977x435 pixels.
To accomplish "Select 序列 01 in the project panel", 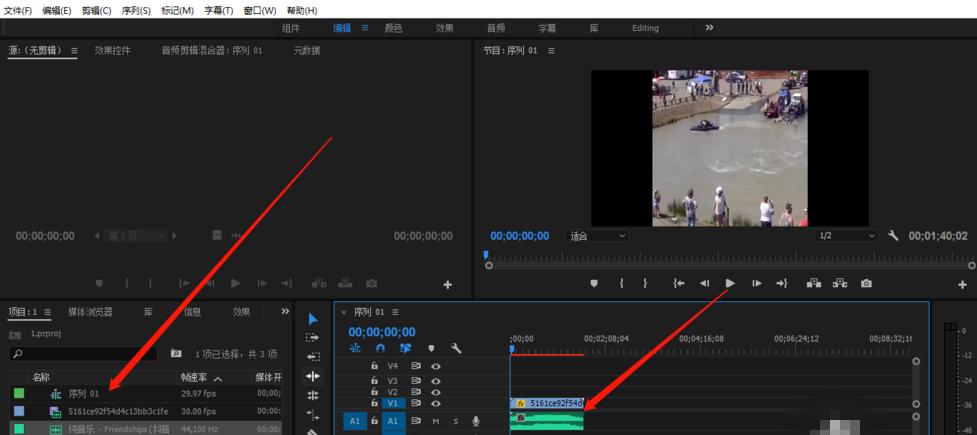I will coord(84,394).
